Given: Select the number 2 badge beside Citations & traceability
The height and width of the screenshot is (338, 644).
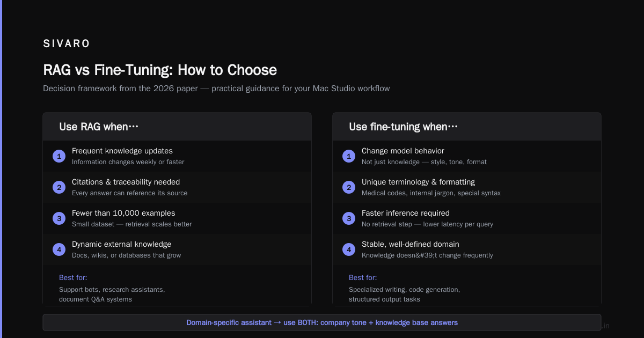Looking at the screenshot, I should tap(59, 187).
